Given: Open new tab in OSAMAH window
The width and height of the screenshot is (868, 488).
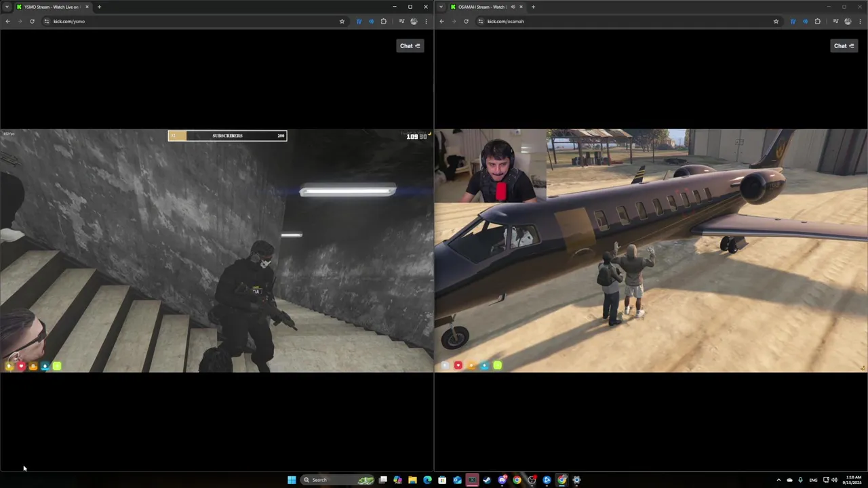Looking at the screenshot, I should (533, 7).
